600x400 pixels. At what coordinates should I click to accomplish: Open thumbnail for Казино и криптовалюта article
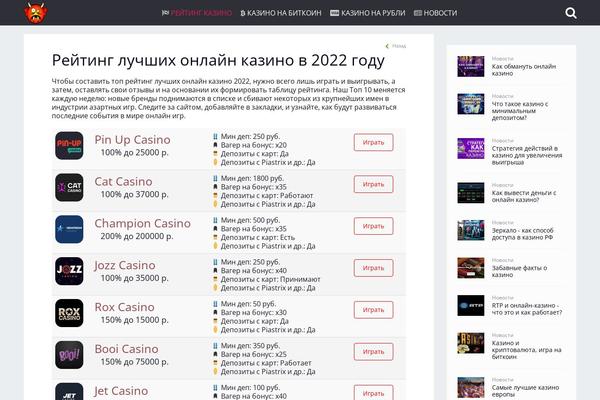tap(471, 343)
